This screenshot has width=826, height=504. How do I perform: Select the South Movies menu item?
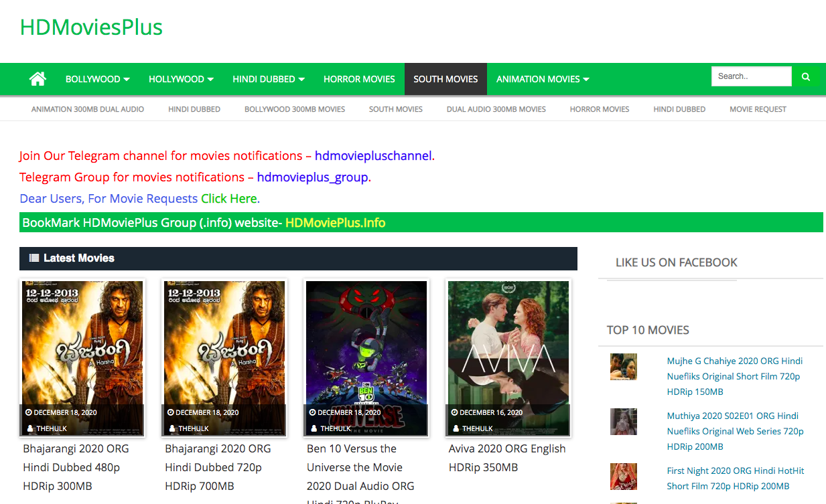pos(445,79)
